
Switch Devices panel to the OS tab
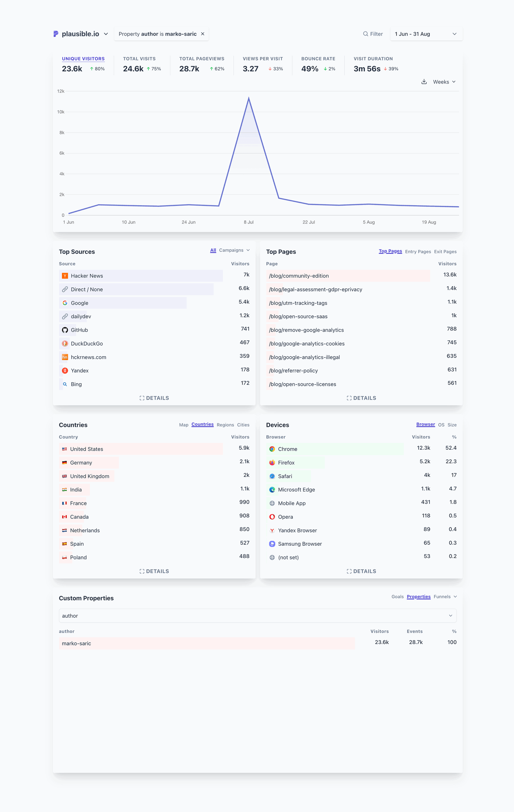point(441,425)
